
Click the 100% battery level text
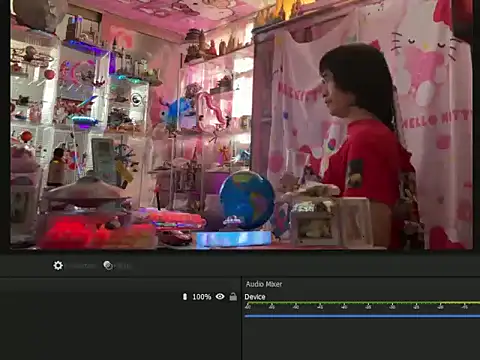click(x=202, y=297)
